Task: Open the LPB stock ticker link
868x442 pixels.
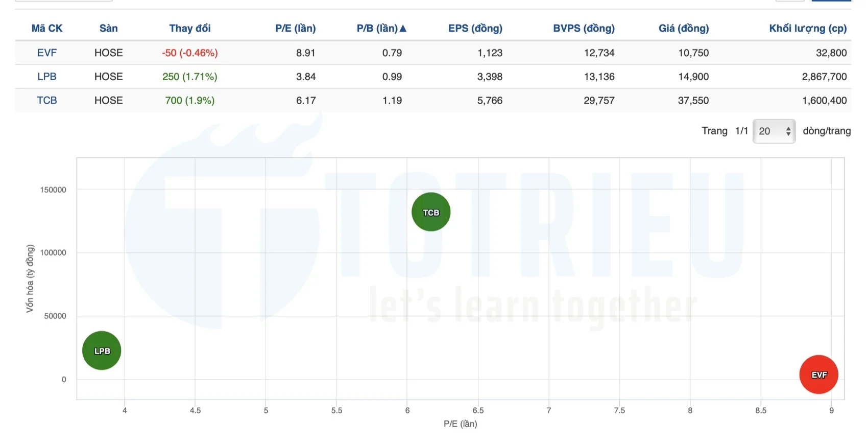Action: point(47,77)
